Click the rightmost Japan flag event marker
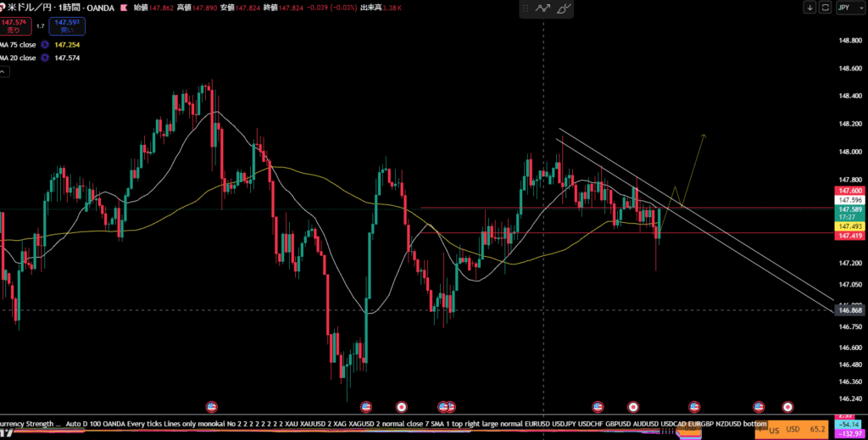Image resolution: width=868 pixels, height=440 pixels. [787, 407]
